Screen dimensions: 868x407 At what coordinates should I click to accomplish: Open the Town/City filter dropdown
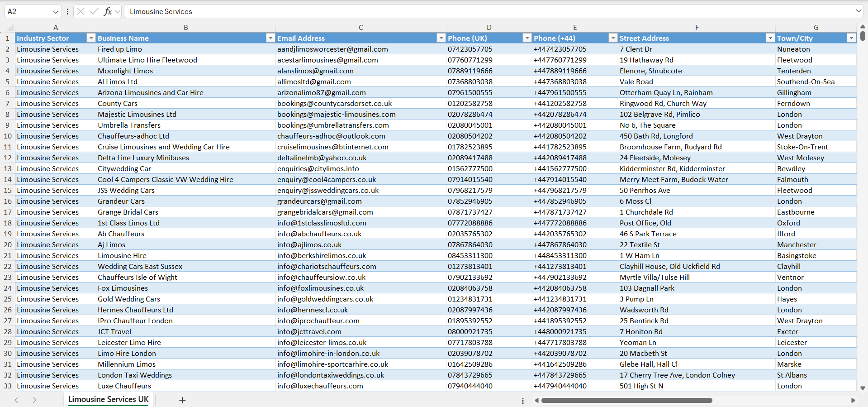point(851,38)
